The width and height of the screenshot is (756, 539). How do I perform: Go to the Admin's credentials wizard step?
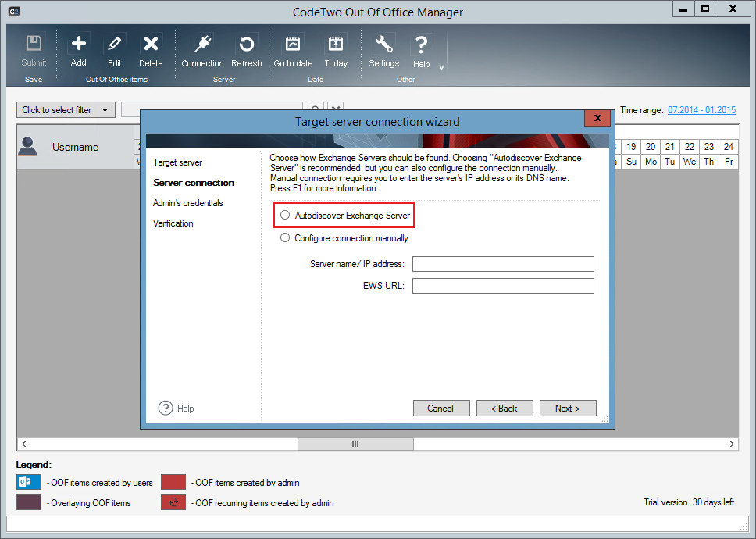[188, 203]
